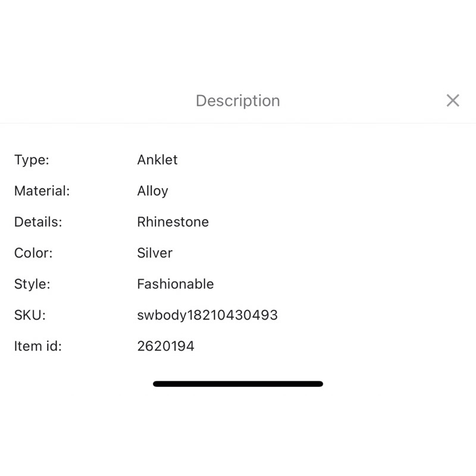Tap the Description header title

tap(237, 101)
